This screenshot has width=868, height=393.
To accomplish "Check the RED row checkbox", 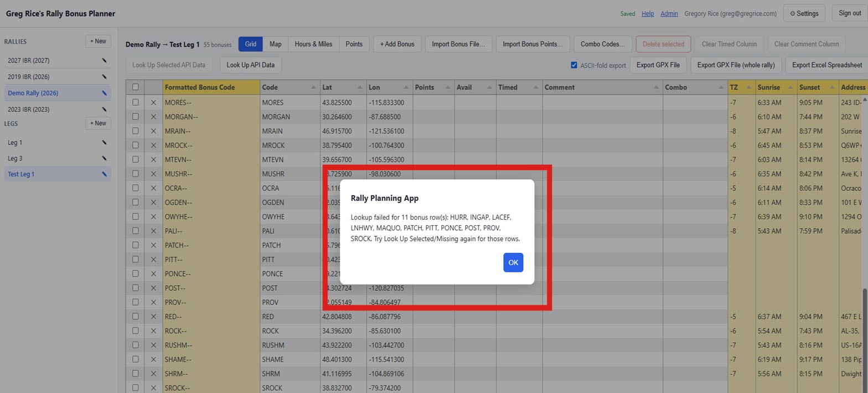I will (x=135, y=317).
